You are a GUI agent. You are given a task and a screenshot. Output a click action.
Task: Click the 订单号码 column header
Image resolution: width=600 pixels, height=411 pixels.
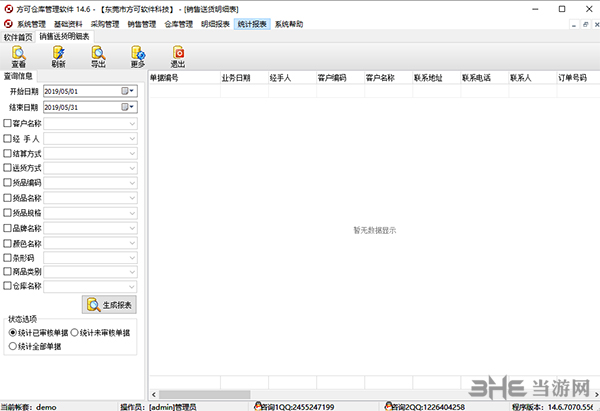click(579, 78)
